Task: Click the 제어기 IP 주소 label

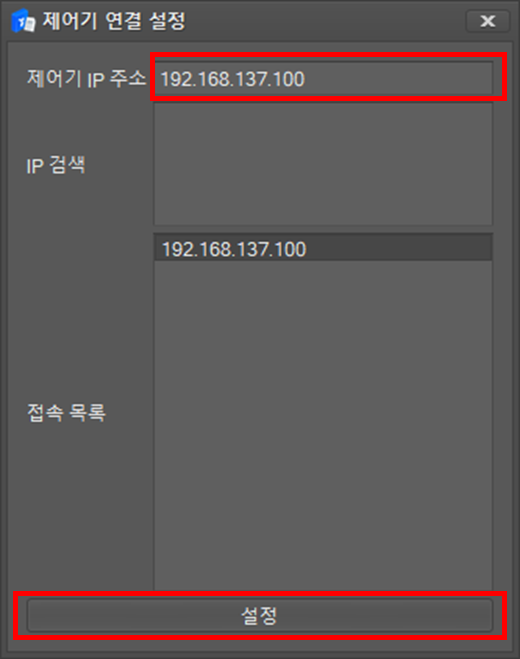Action: [86, 79]
